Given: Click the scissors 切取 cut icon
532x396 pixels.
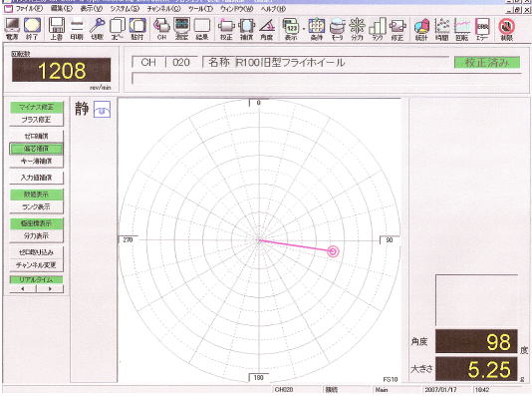Looking at the screenshot, I should [x=97, y=29].
